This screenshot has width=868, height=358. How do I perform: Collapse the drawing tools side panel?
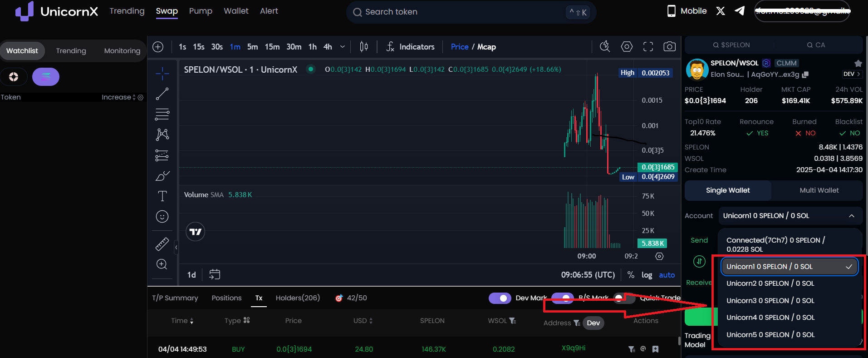click(176, 248)
